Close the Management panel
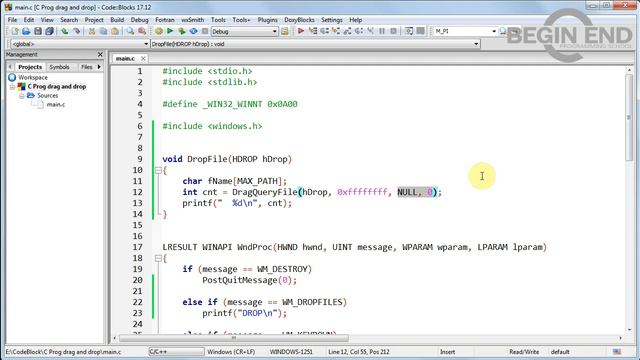640x360 pixels. coord(100,54)
